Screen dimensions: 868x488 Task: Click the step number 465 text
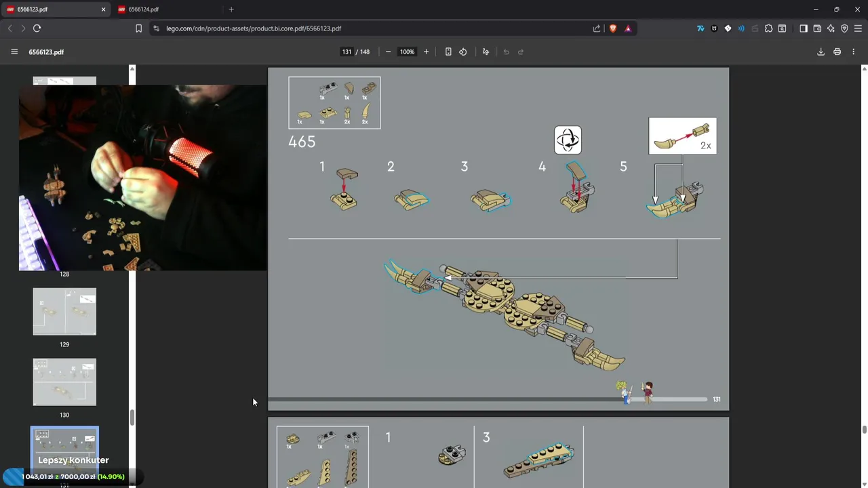302,142
